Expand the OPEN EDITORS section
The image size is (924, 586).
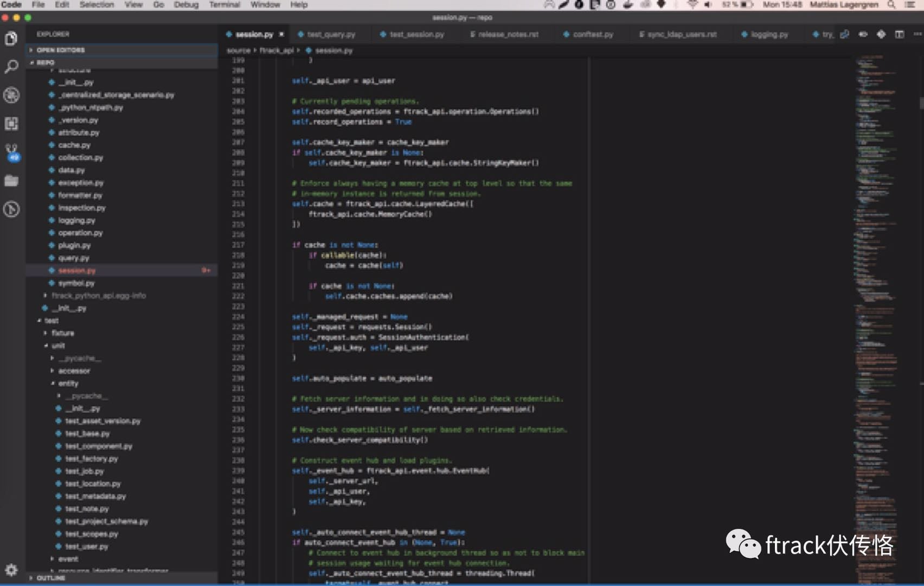(x=61, y=50)
